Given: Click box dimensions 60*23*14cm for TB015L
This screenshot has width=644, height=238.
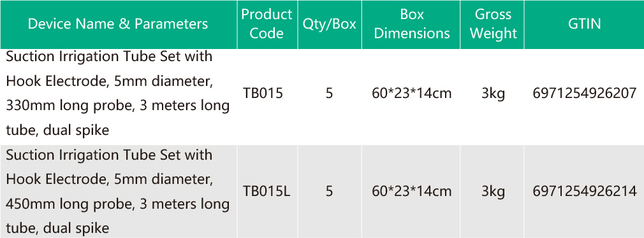Looking at the screenshot, I should 411,192.
